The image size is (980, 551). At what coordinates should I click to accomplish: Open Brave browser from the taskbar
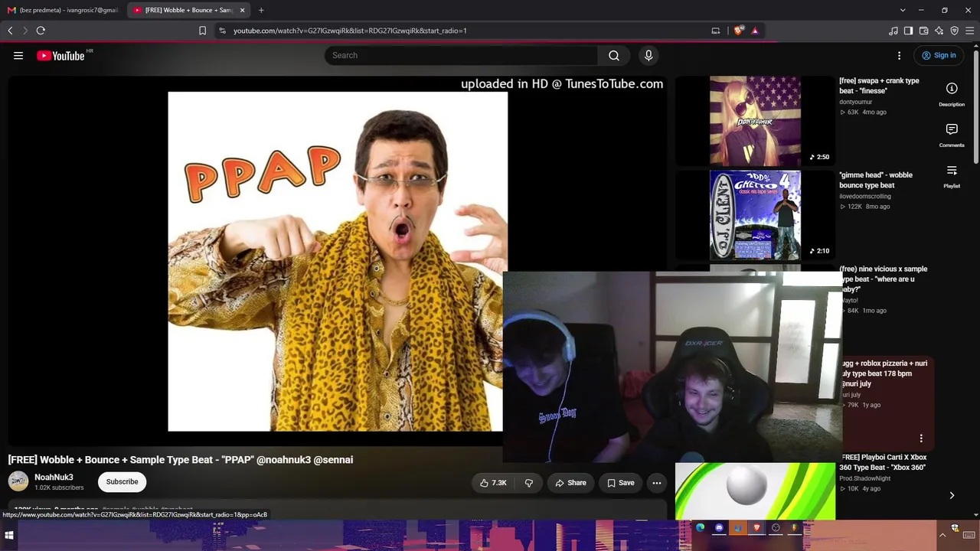tap(756, 527)
